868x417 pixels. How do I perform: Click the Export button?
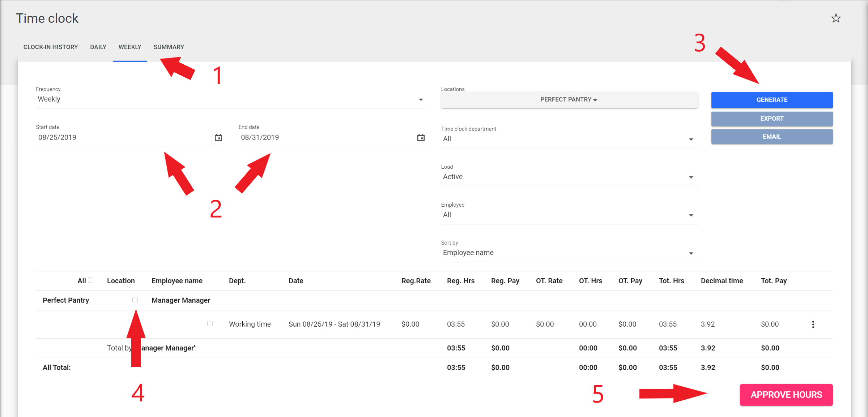point(771,119)
